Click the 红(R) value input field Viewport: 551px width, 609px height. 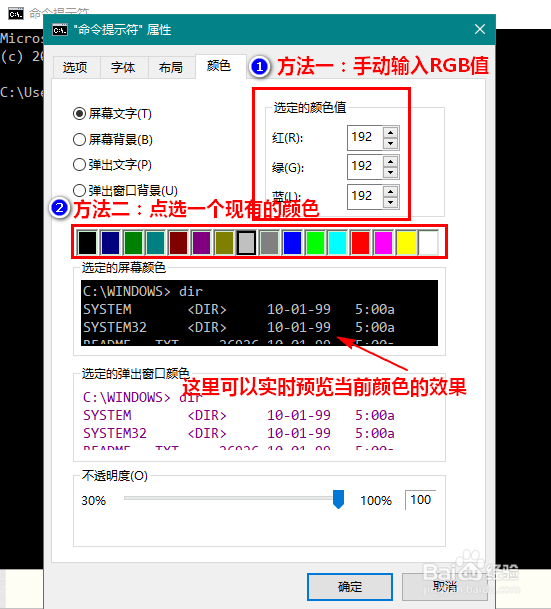point(365,137)
